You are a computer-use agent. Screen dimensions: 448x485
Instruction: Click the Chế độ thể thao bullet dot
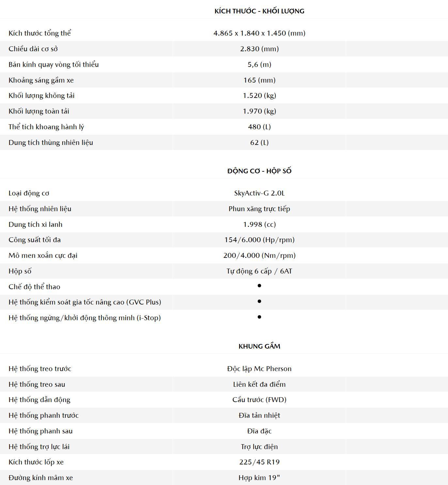pyautogui.click(x=259, y=286)
